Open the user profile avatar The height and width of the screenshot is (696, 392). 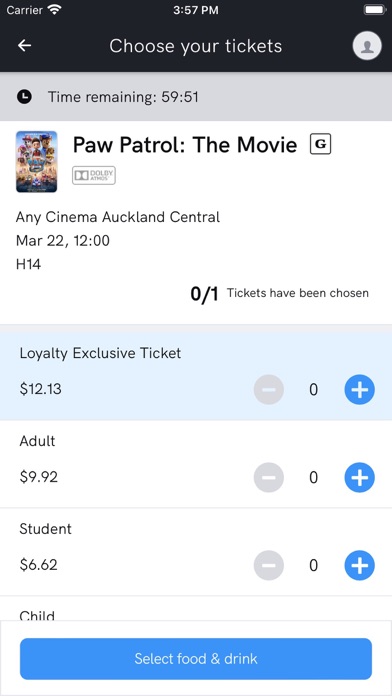point(367,45)
